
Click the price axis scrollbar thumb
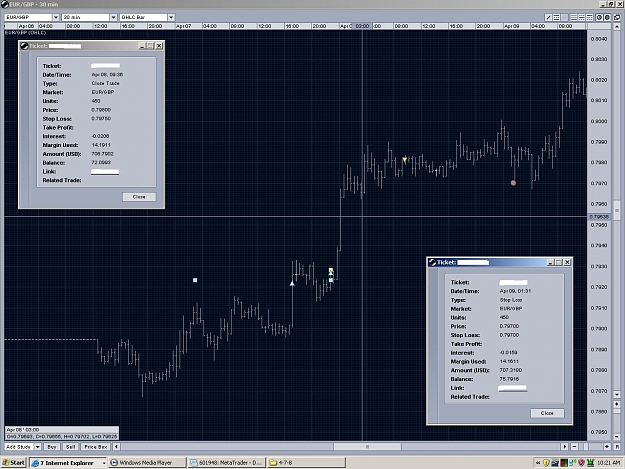coord(617,210)
